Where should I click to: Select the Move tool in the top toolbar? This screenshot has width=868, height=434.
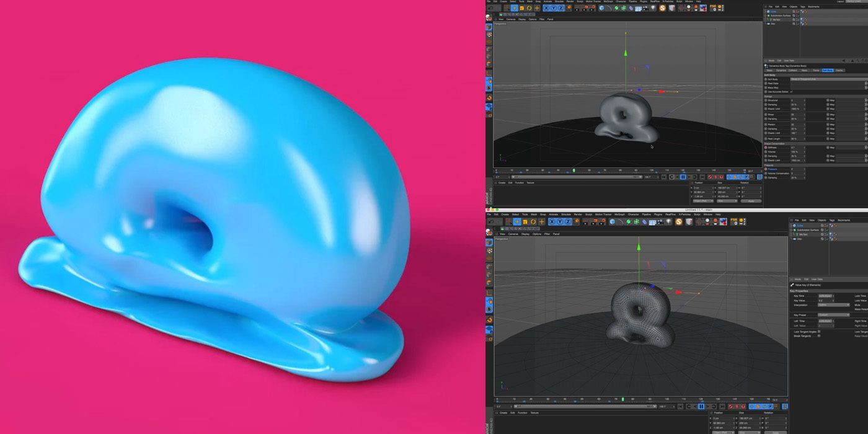tap(515, 8)
